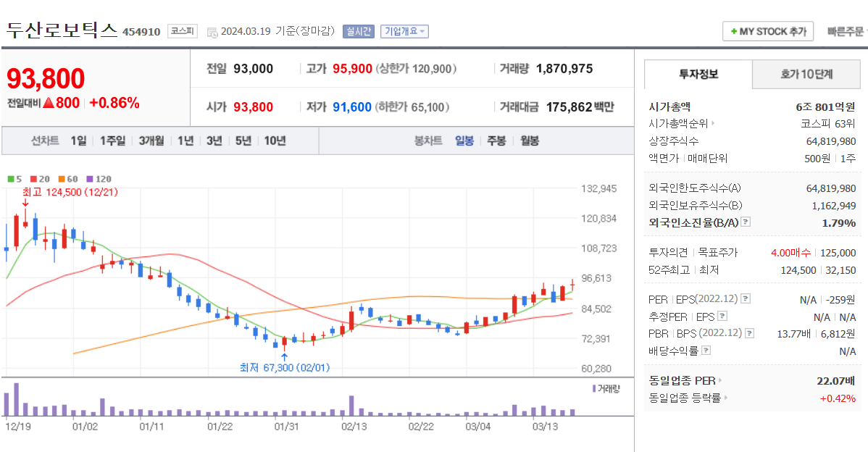Select the 1년 line chart period
868x452 pixels.
pos(185,141)
